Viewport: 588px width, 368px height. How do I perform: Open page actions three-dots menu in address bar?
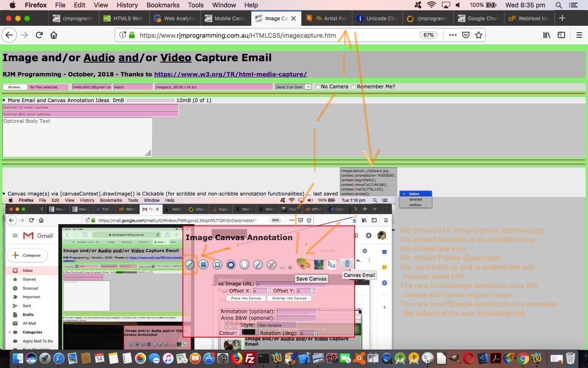click(452, 35)
